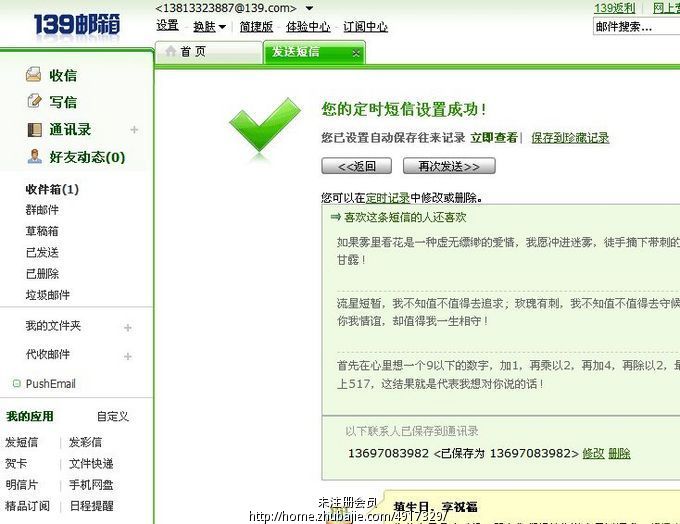Click 喜欢这条短信的人还喜欢 heading

(405, 217)
